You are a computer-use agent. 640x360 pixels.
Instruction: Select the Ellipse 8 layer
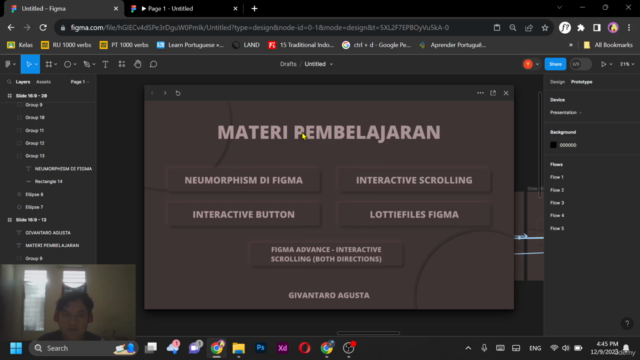[34, 195]
